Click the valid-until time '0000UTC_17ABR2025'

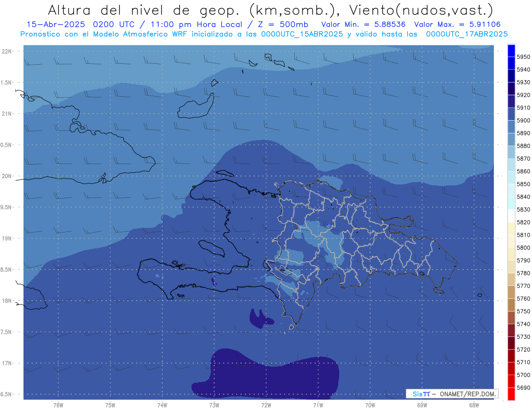click(x=467, y=34)
